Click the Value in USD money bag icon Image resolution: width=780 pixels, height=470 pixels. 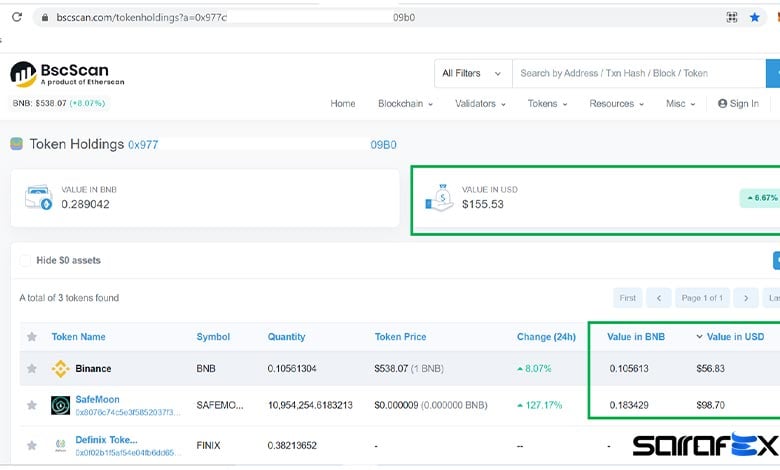[x=440, y=197]
